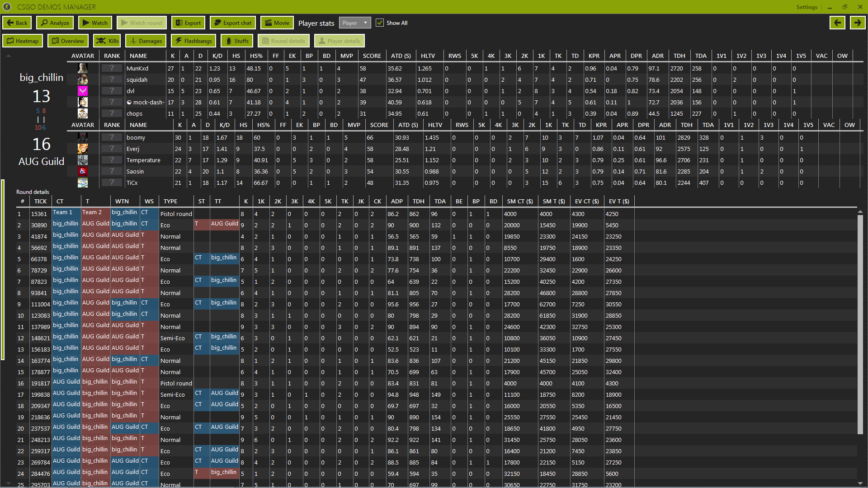The height and width of the screenshot is (488, 868).
Task: Open Settings in the title bar
Action: 807,7
